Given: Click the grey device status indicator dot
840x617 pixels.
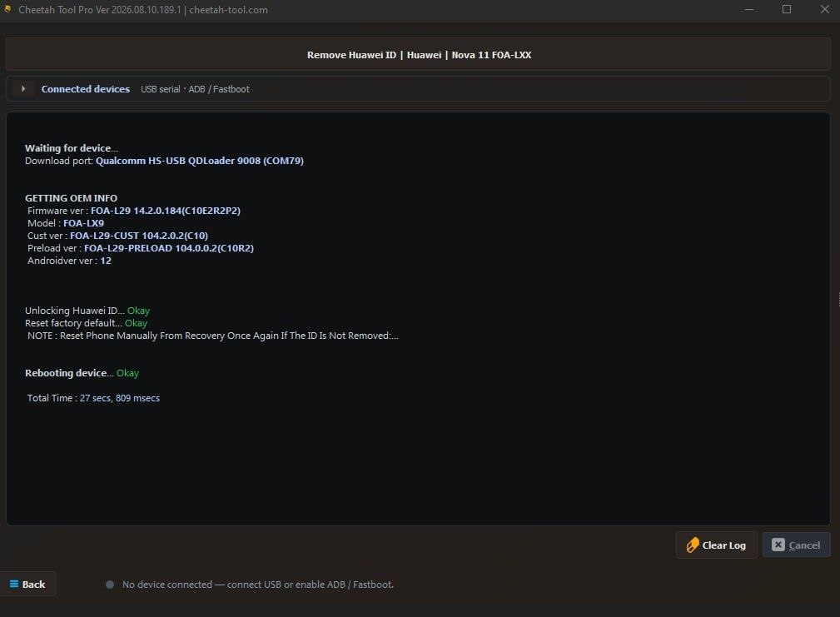Looking at the screenshot, I should tap(110, 585).
